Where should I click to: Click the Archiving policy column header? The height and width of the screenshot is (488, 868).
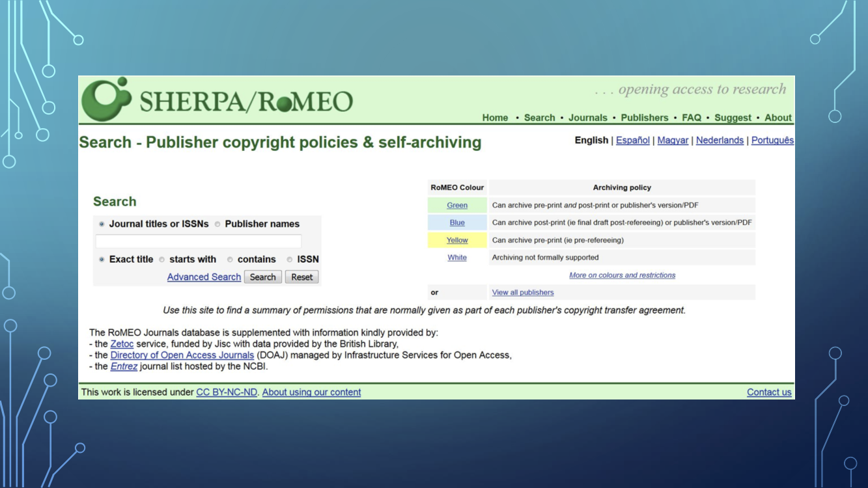[x=622, y=187]
